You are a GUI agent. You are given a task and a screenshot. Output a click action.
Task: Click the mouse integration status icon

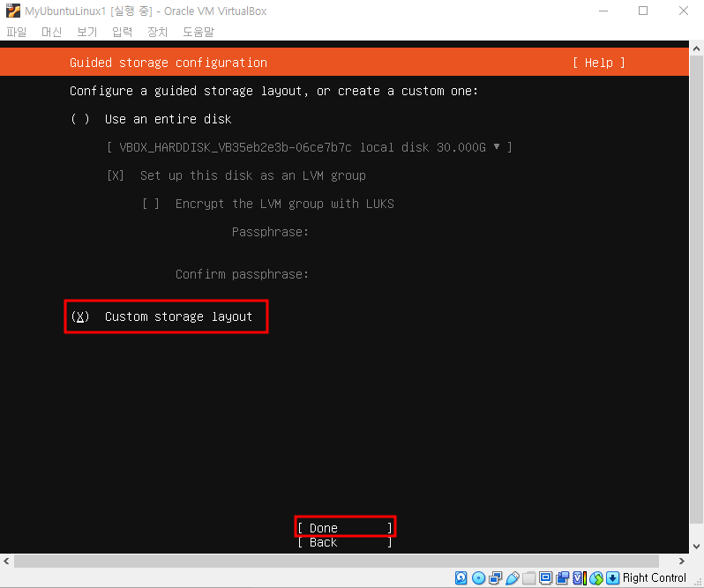pyautogui.click(x=596, y=577)
